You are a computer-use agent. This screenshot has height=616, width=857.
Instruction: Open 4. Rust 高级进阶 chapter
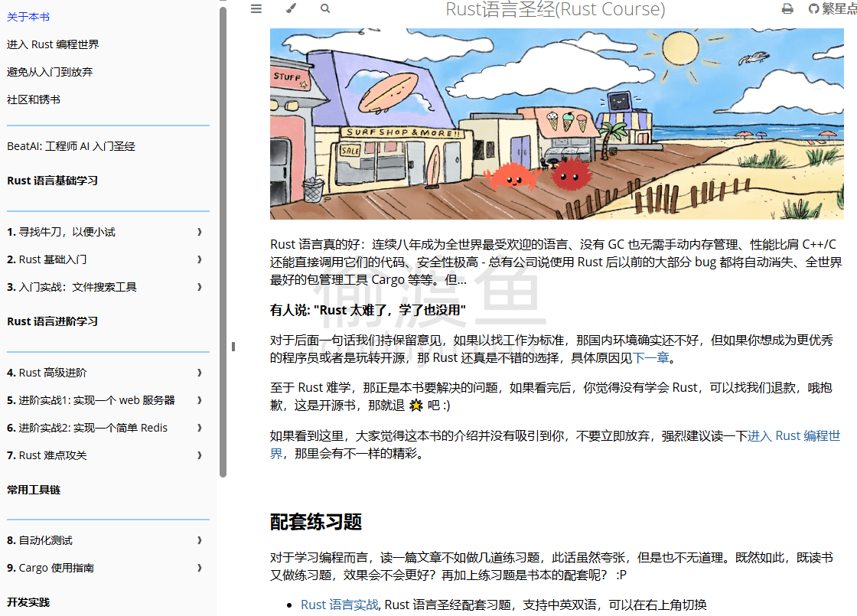click(47, 373)
